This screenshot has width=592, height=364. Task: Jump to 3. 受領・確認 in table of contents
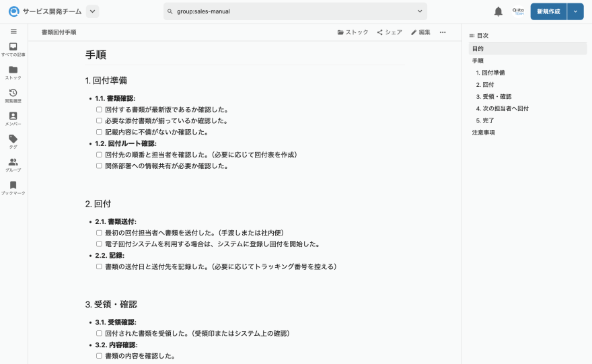(493, 96)
